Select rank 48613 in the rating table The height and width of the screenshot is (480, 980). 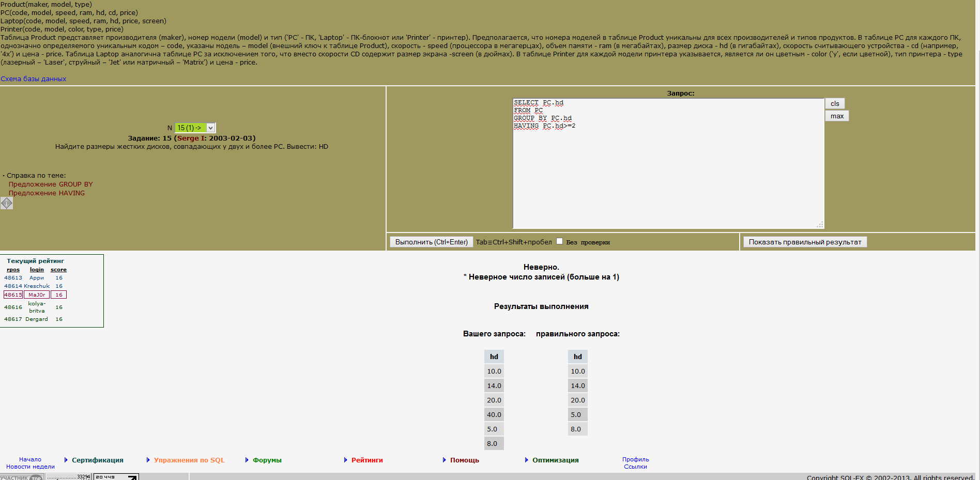pos(13,278)
